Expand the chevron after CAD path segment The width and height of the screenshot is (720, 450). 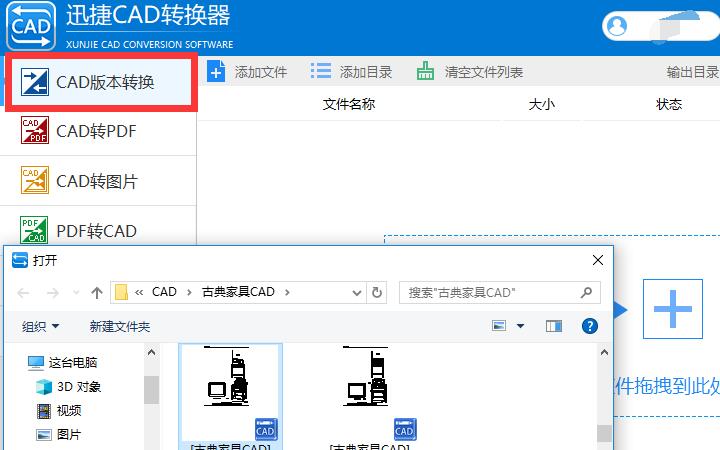189,292
